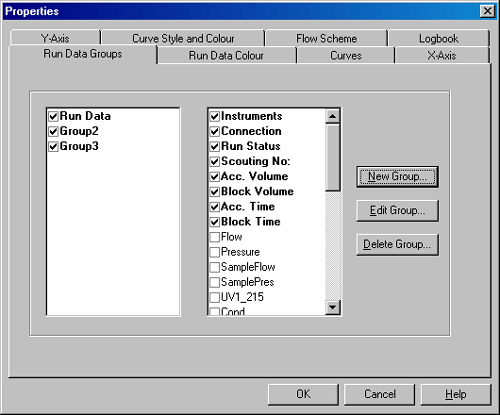Open the Curve Style and Colour tab

(183, 38)
